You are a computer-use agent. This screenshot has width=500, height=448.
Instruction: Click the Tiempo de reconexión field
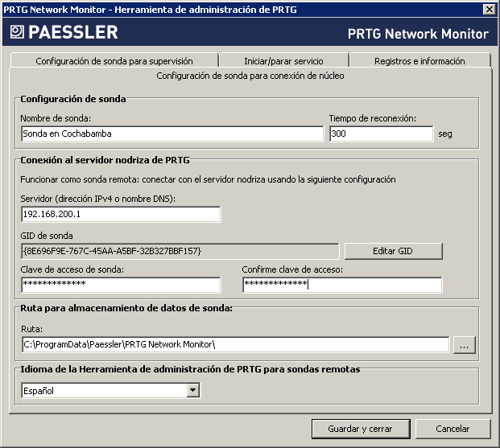tap(382, 134)
